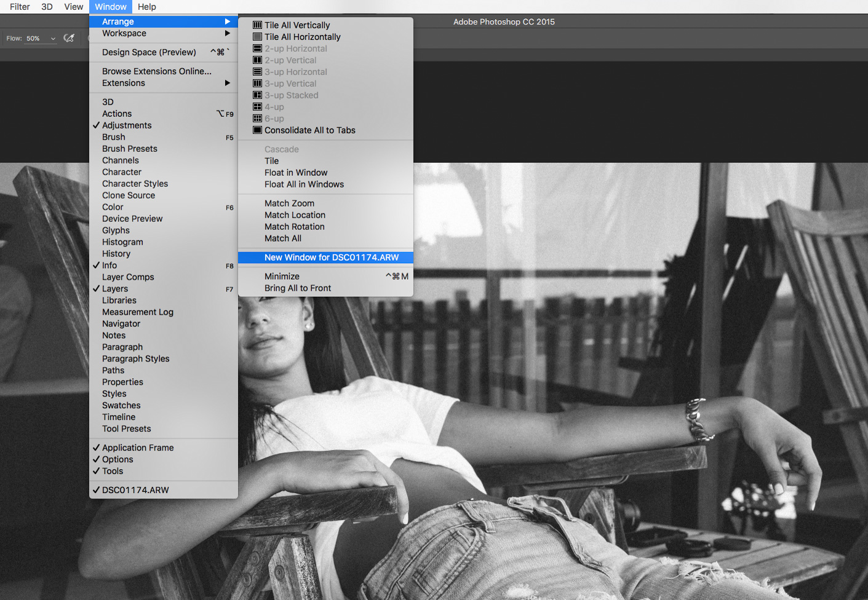Select the airbrush icon in the options bar
868x600 pixels.
click(69, 37)
